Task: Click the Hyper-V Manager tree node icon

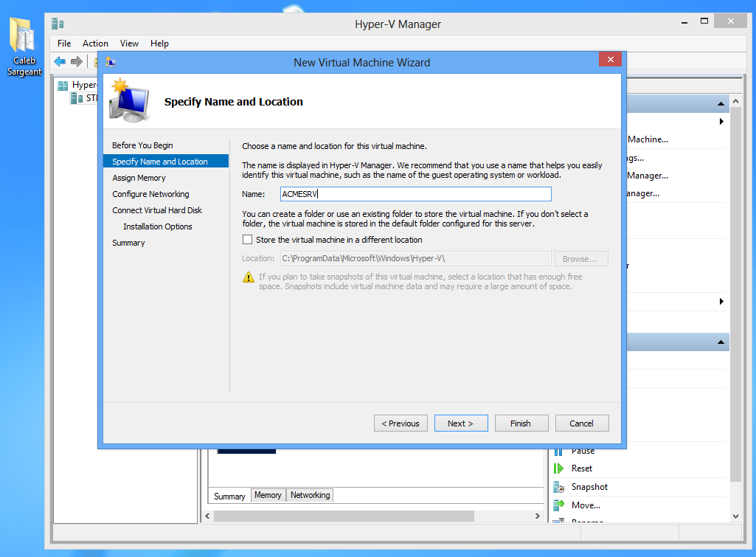Action: (x=63, y=86)
